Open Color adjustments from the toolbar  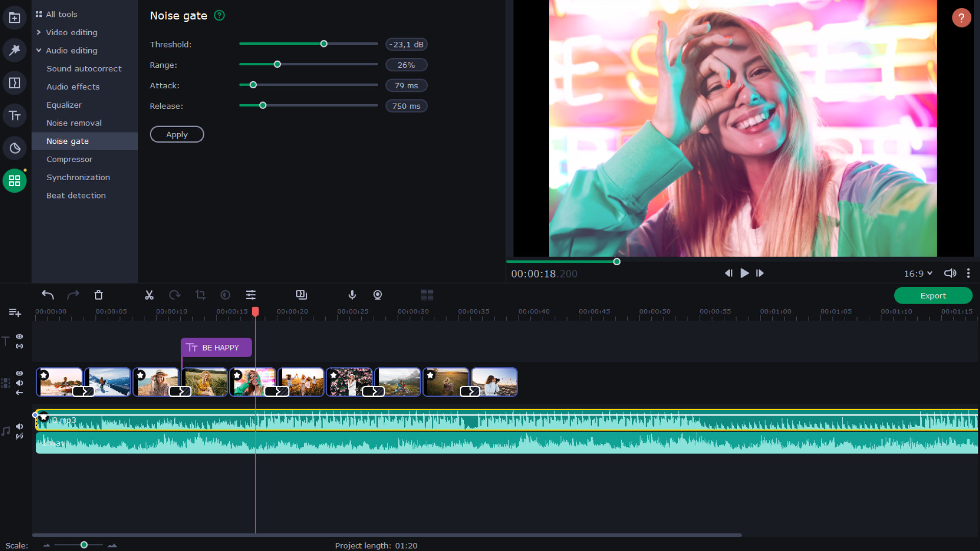point(225,295)
